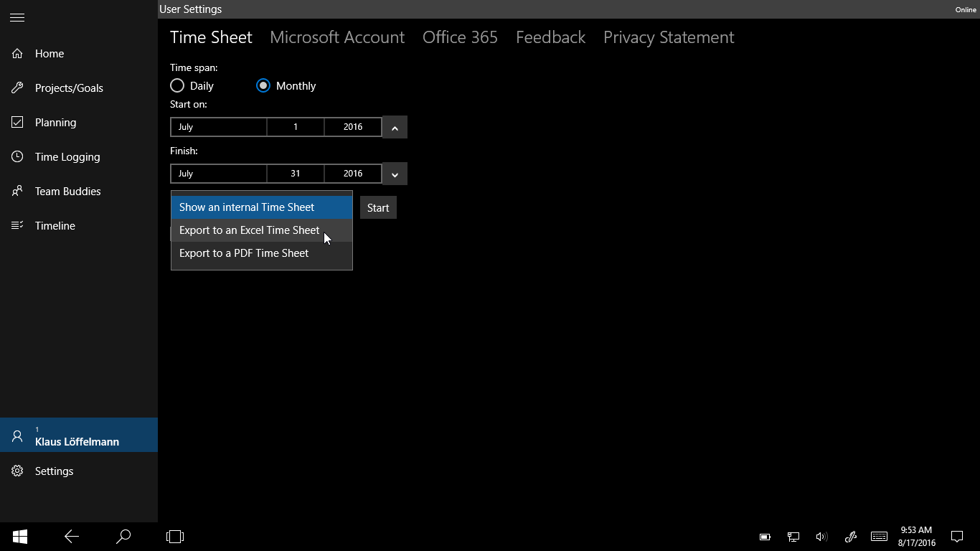Switch to the Microsoft Account tab
The image size is (980, 551).
tap(337, 37)
